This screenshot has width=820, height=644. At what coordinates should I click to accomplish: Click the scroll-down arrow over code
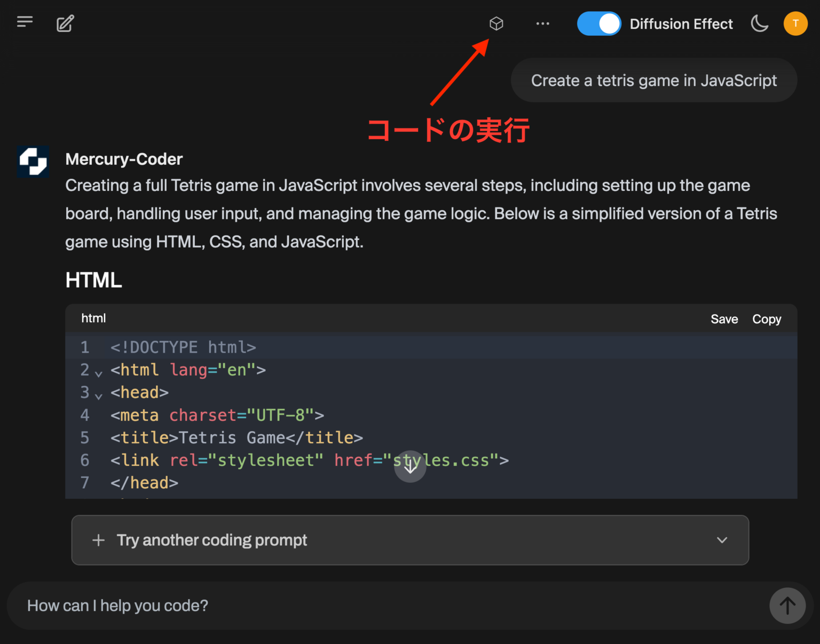tap(410, 466)
